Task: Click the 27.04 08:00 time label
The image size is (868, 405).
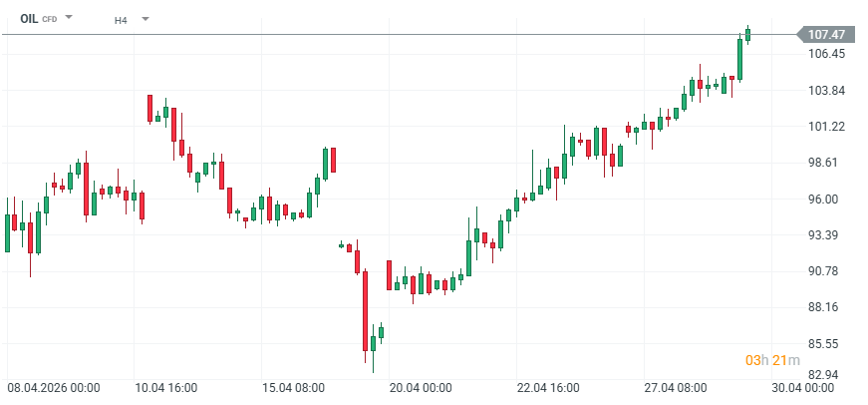Action: click(x=677, y=388)
